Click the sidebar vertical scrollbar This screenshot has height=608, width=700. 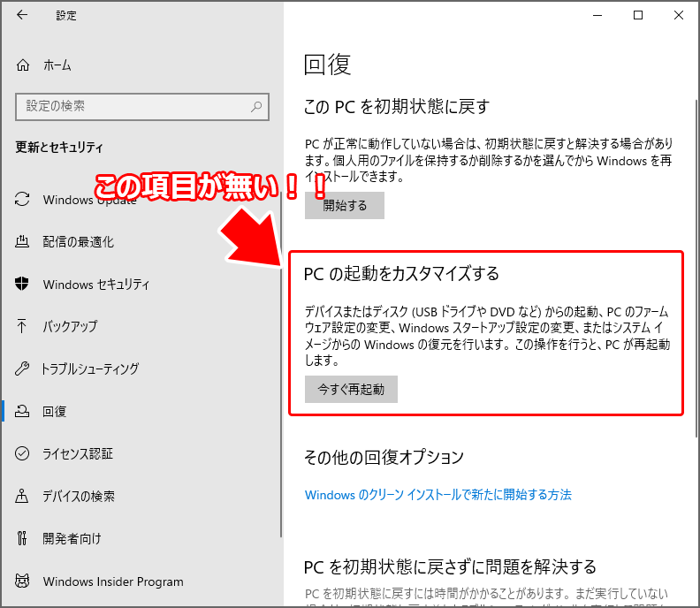[x=281, y=366]
